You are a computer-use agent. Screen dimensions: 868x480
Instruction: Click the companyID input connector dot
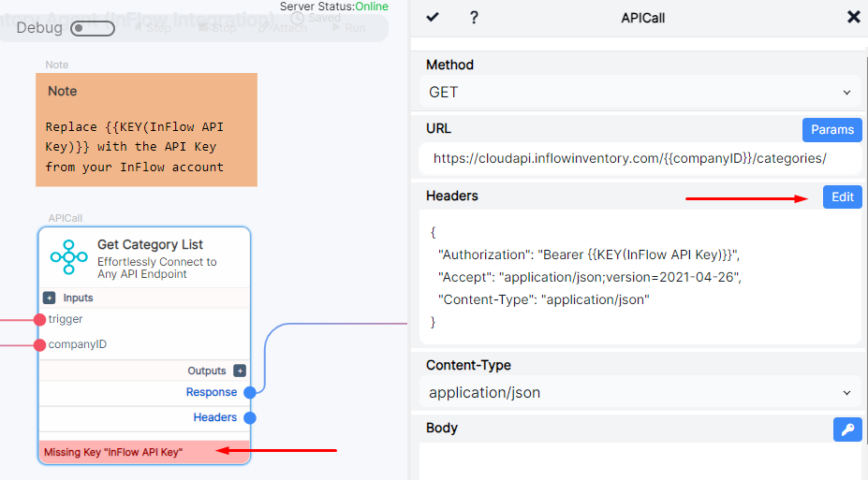[39, 345]
